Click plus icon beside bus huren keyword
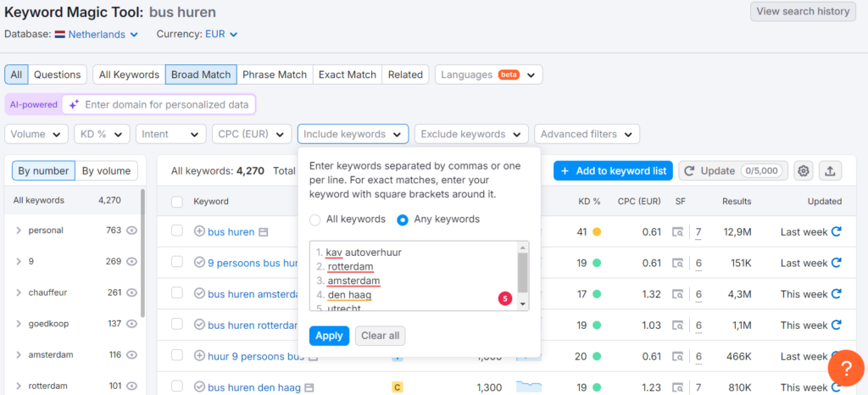Image resolution: width=868 pixels, height=395 pixels. tap(199, 231)
